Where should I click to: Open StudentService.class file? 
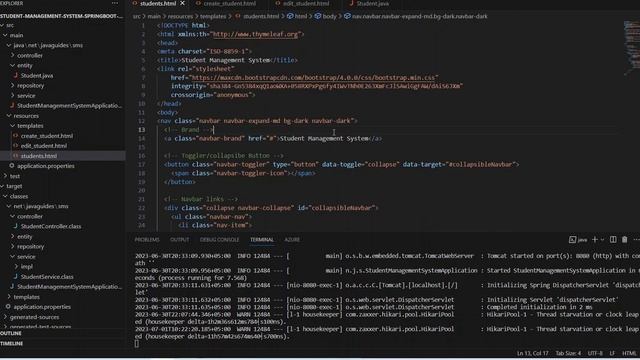coord(47,277)
